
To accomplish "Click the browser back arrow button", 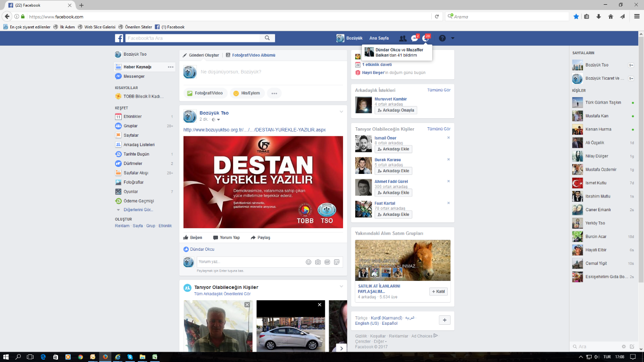I will pyautogui.click(x=7, y=16).
